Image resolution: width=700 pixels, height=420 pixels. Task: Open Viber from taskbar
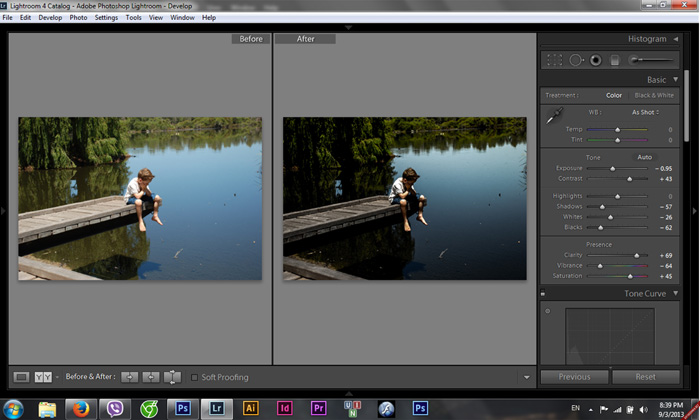pyautogui.click(x=115, y=409)
